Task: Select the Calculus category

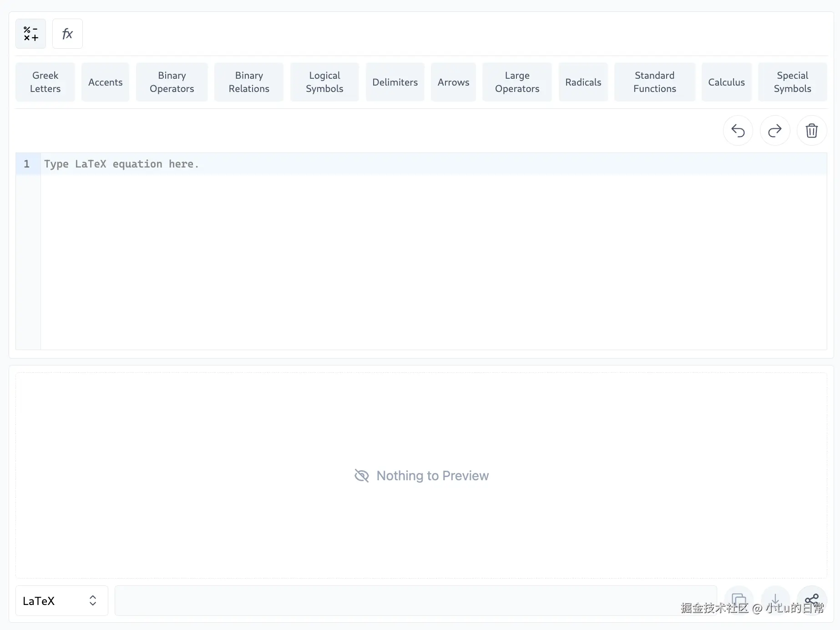Action: (726, 82)
